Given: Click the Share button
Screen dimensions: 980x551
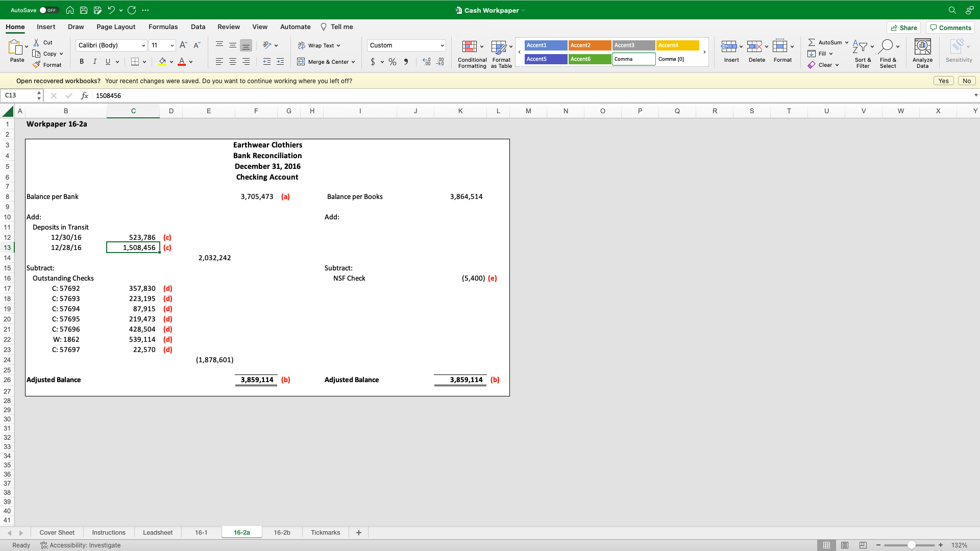Looking at the screenshot, I should tap(903, 28).
